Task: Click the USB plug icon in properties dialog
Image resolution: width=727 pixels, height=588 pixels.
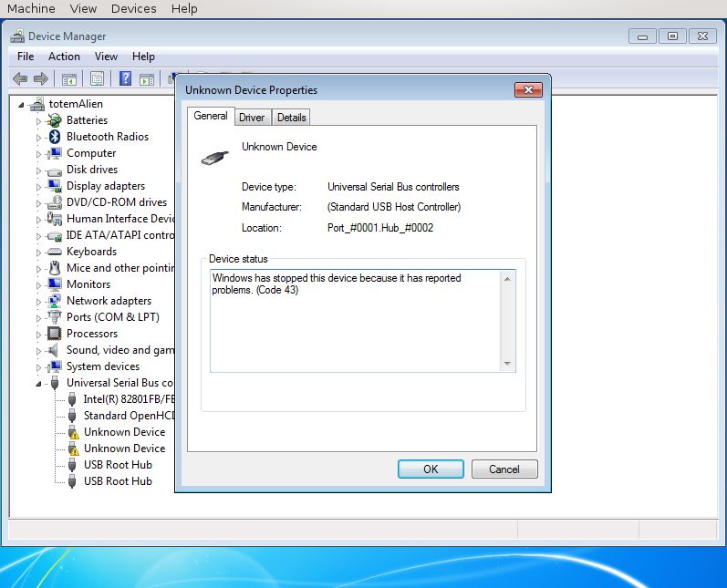Action: point(215,159)
